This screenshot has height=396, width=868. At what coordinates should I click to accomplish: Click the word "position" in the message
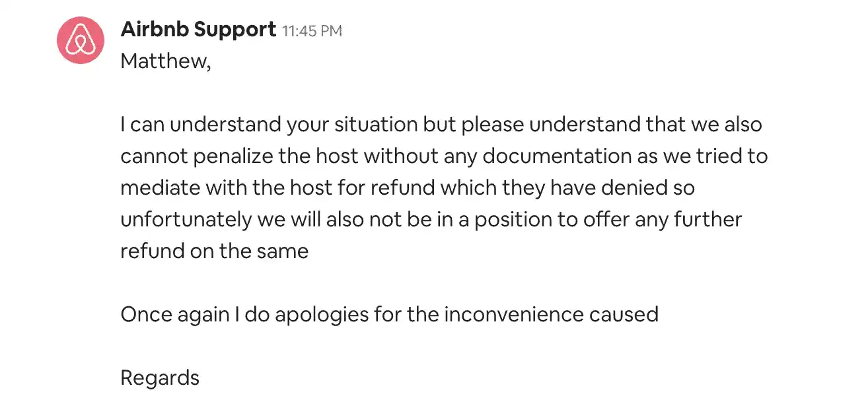point(504,220)
